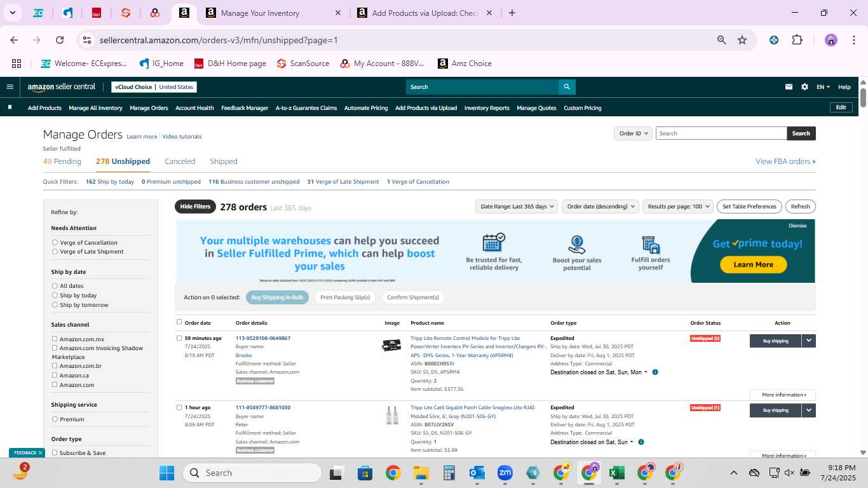
Task: Select Verge of Late Shipment radio filter
Action: [x=55, y=252]
